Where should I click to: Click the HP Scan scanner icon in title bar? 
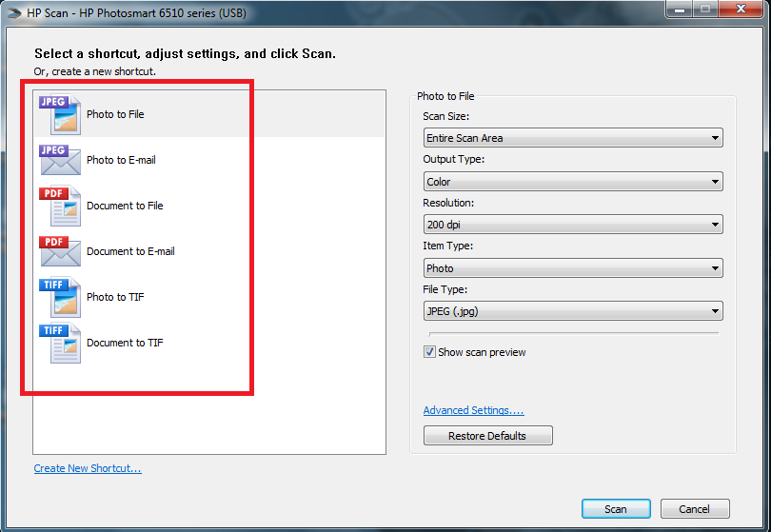13,12
